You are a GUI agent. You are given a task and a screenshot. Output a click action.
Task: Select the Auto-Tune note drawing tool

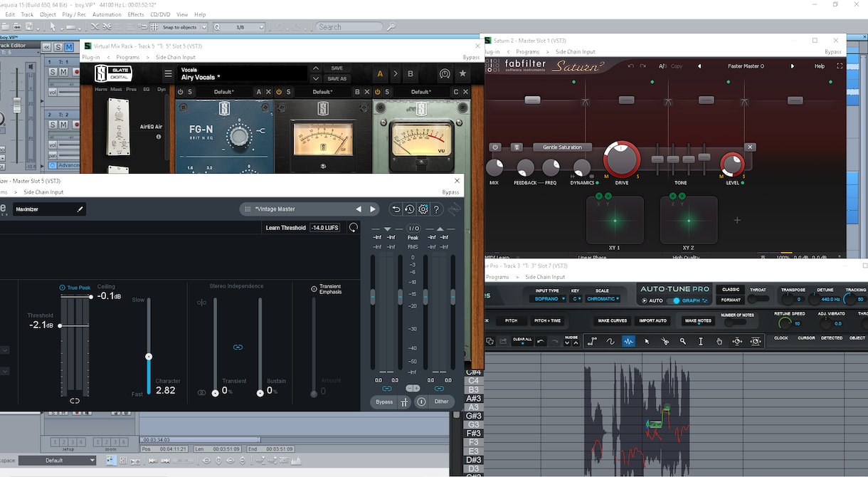pos(628,342)
